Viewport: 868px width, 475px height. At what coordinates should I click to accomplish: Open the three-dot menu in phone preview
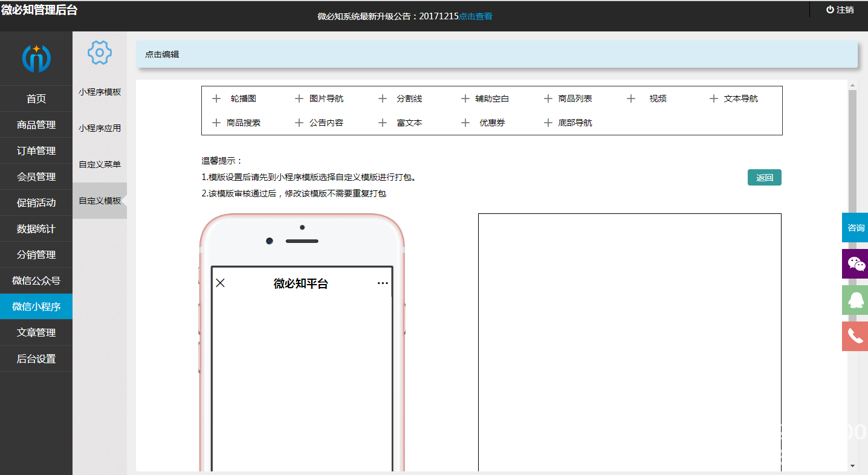[x=383, y=283]
